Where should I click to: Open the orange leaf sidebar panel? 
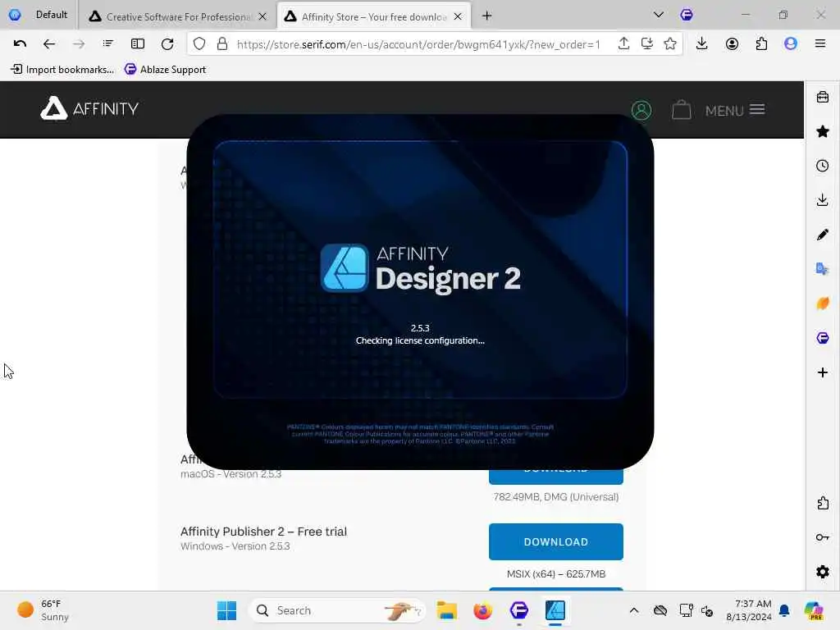tap(823, 304)
